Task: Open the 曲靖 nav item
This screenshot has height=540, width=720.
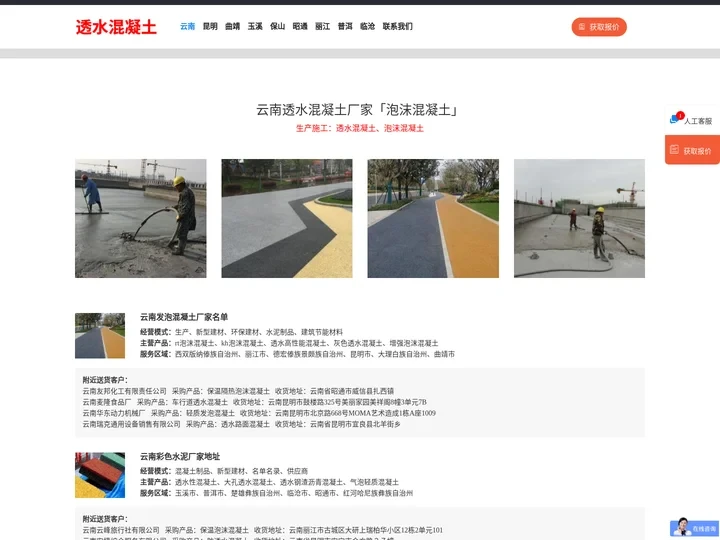Action: point(232,26)
